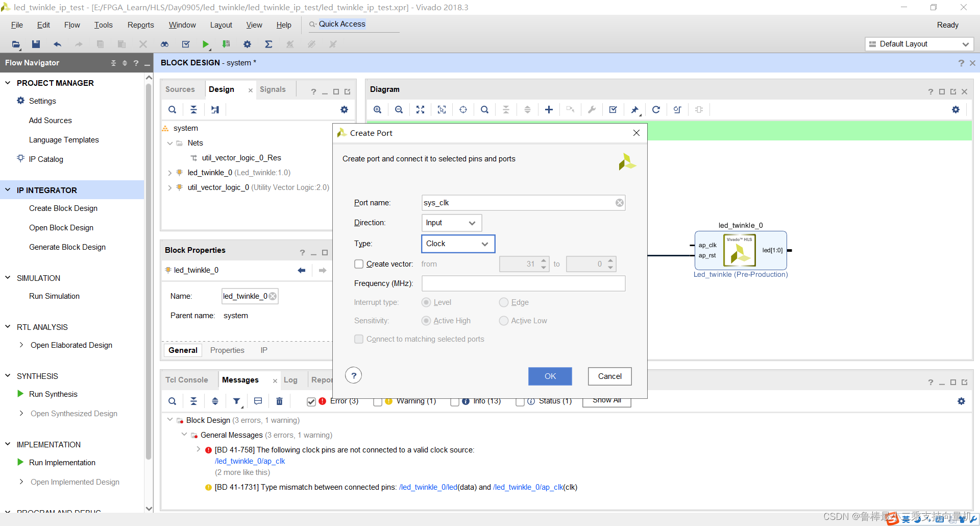Click Regenerate Layout refresh icon in Diagram
The image size is (980, 526).
[x=656, y=110]
